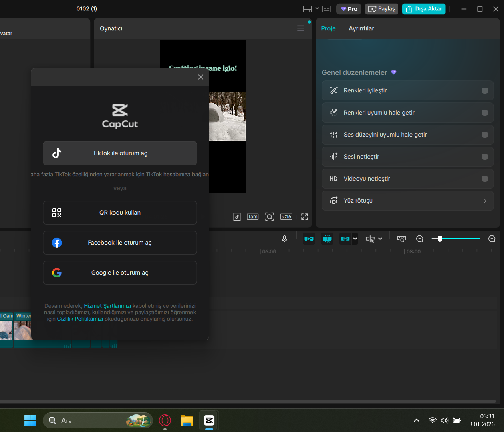Click the Renkleri iyileştir magic wand icon
The image size is (504, 432).
pos(333,90)
